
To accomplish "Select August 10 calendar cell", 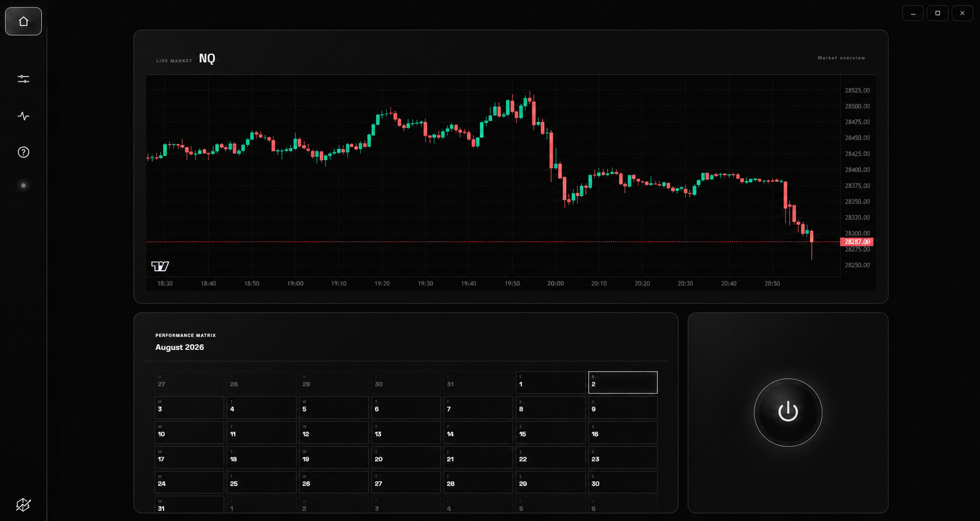I will [189, 433].
